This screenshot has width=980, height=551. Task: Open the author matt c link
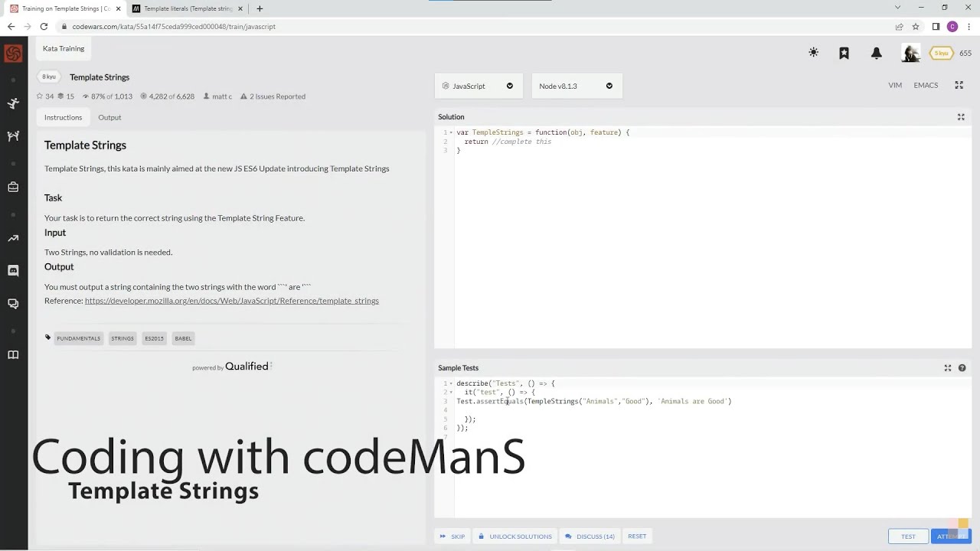coord(222,96)
